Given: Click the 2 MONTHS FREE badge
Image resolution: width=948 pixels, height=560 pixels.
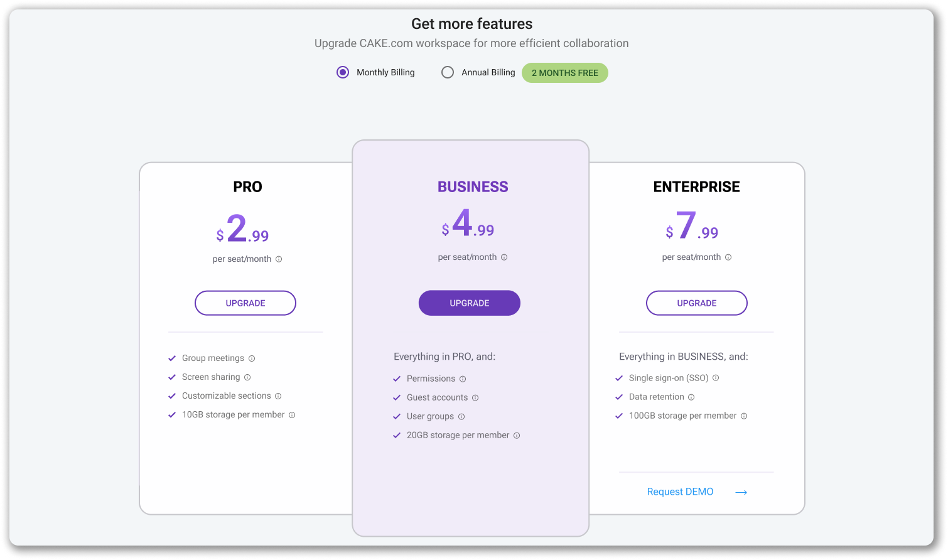Looking at the screenshot, I should [x=564, y=73].
